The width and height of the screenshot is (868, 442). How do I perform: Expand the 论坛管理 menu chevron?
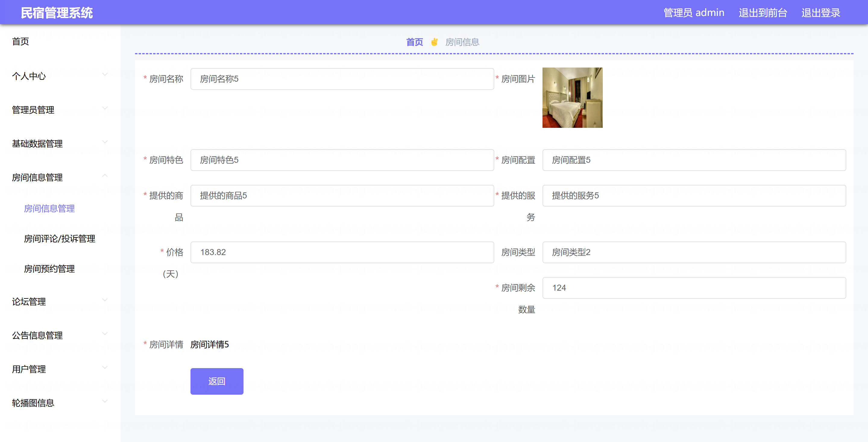(105, 300)
